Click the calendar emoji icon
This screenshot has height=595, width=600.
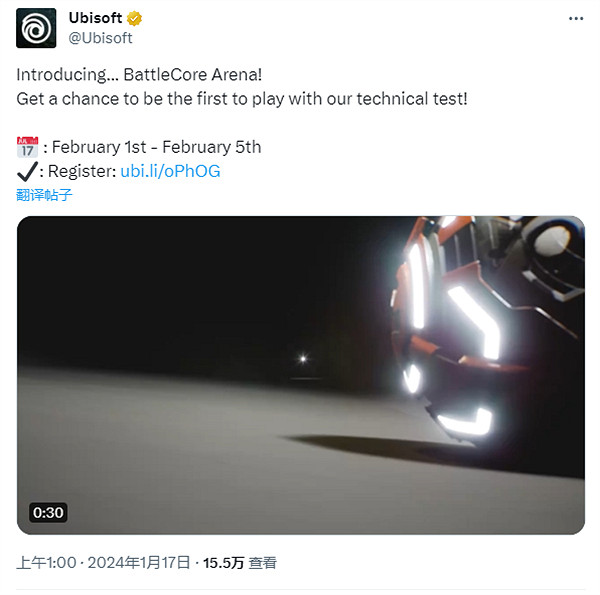click(x=27, y=147)
